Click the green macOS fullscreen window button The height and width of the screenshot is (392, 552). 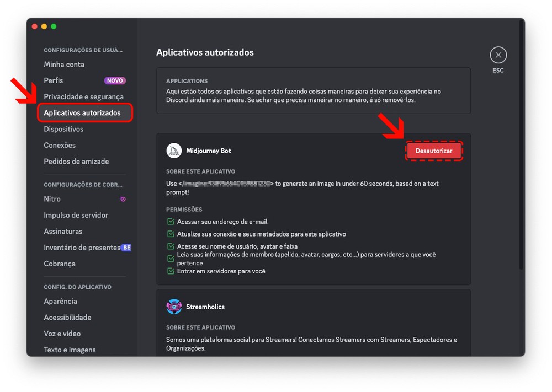[x=54, y=26]
